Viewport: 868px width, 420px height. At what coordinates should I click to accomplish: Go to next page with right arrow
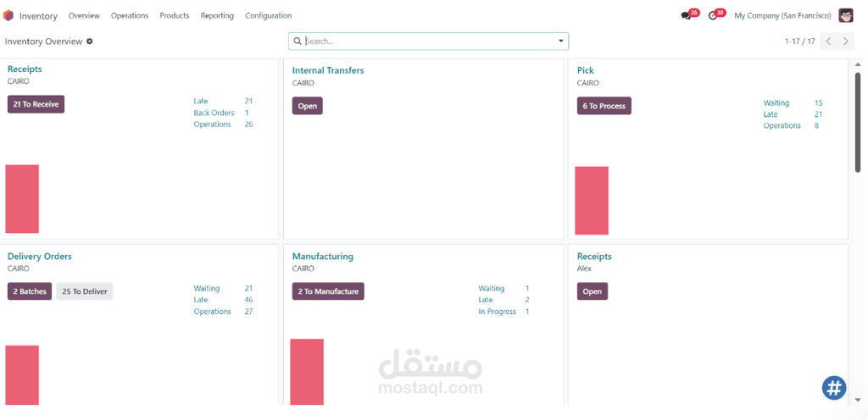846,41
